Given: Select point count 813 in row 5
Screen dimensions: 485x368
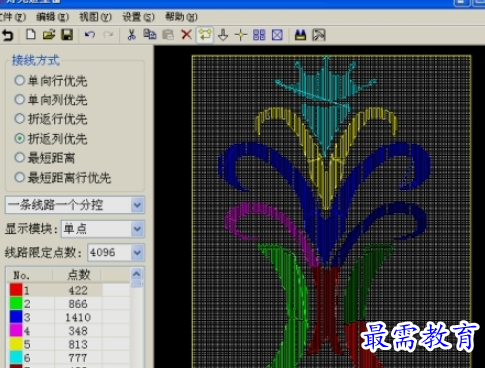Looking at the screenshot, I should (78, 344).
